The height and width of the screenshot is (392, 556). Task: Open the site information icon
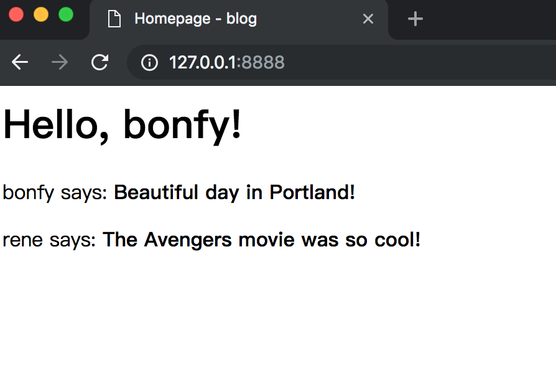click(x=149, y=62)
